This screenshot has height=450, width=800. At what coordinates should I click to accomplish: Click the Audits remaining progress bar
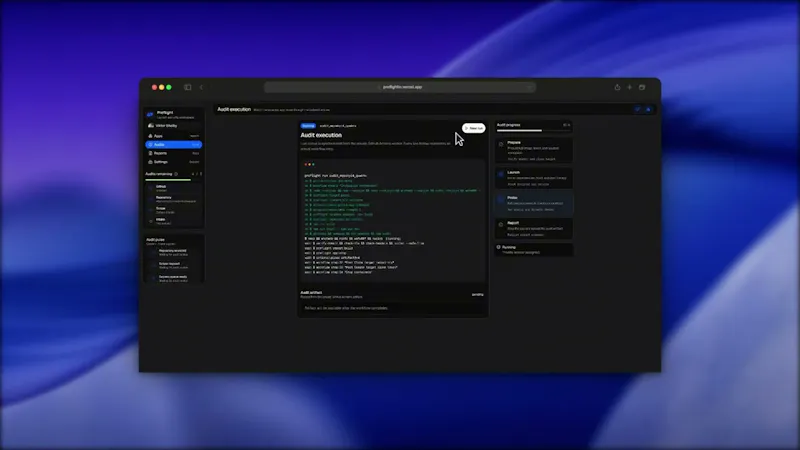click(x=173, y=180)
